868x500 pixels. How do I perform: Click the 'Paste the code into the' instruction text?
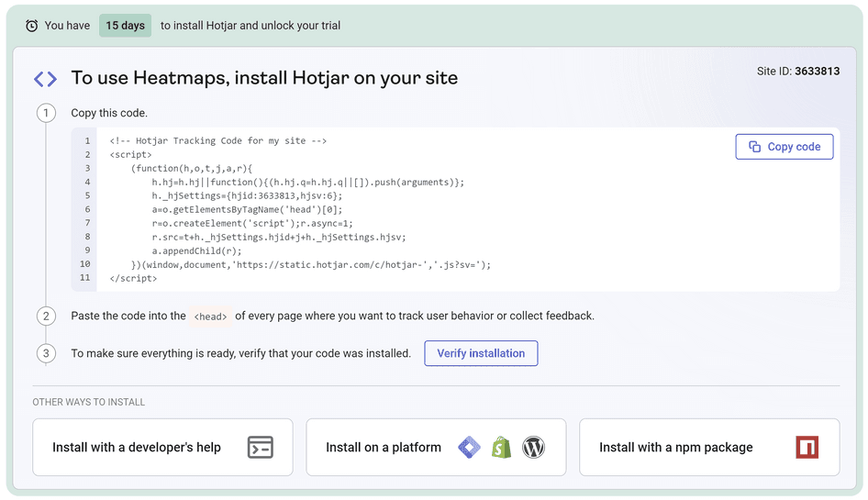click(128, 317)
